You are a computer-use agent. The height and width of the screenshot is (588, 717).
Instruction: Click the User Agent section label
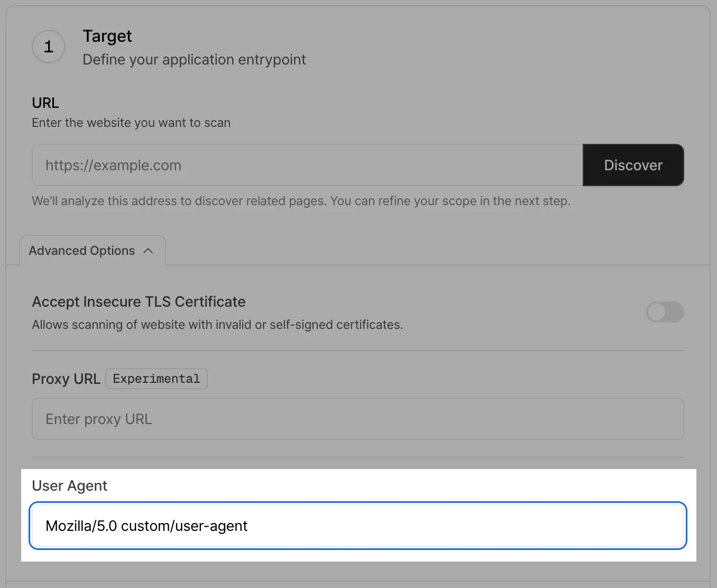[x=69, y=485]
